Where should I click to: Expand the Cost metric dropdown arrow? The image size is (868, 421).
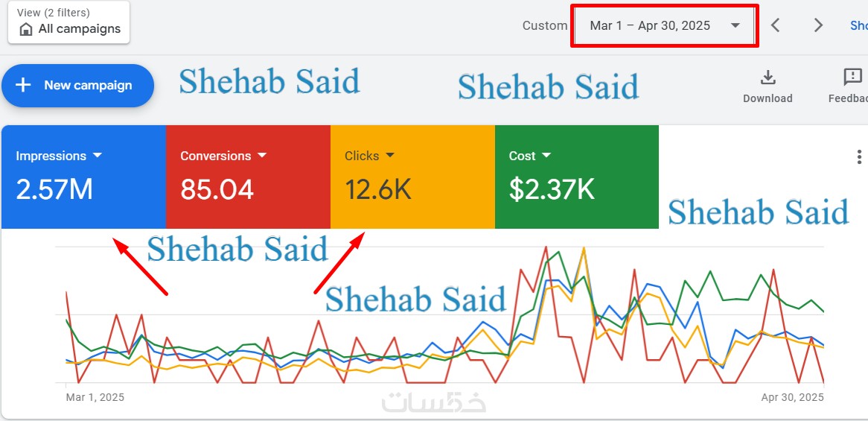(546, 156)
